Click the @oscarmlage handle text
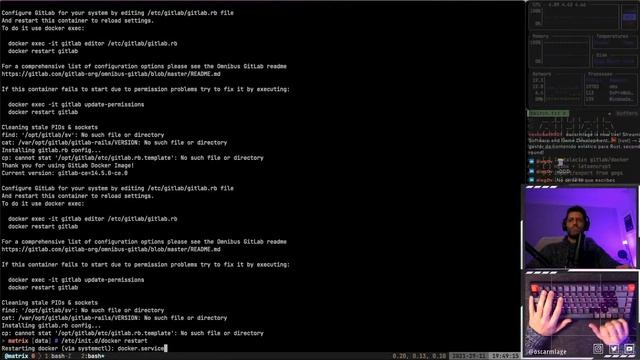640x360 pixels. click(x=547, y=351)
